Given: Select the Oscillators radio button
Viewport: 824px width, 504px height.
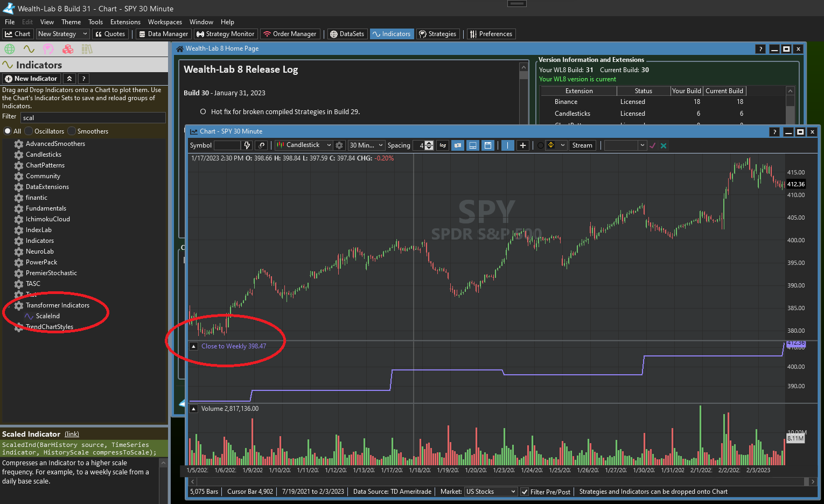Looking at the screenshot, I should (x=29, y=131).
